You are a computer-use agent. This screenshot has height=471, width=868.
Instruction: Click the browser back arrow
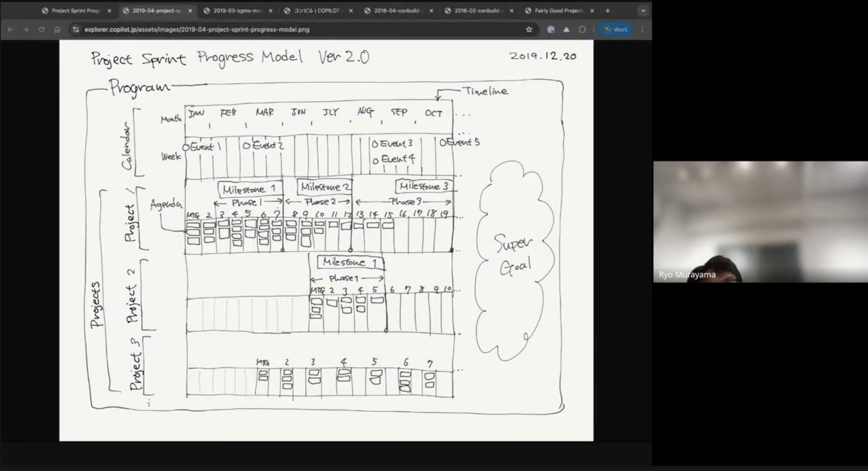(x=10, y=29)
